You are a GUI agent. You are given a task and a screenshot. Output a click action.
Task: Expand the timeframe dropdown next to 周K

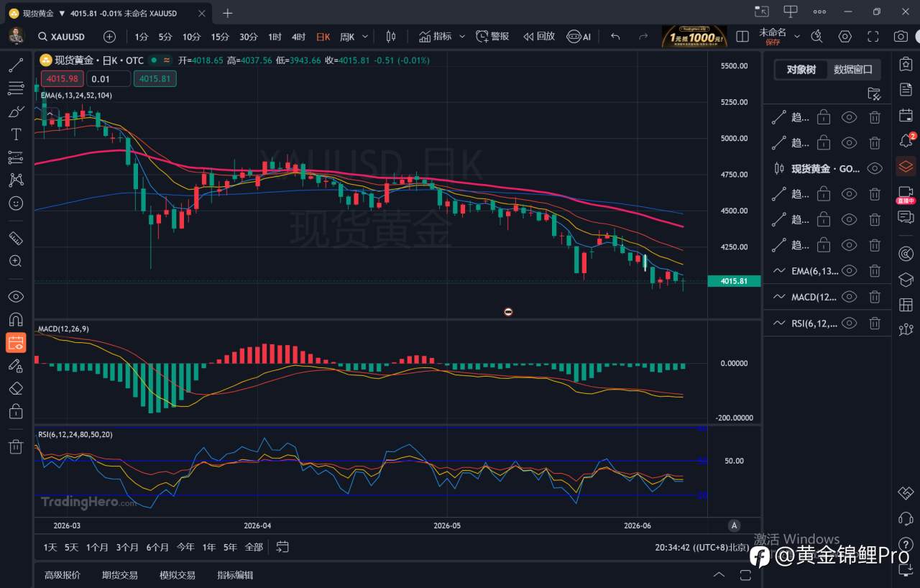point(365,37)
